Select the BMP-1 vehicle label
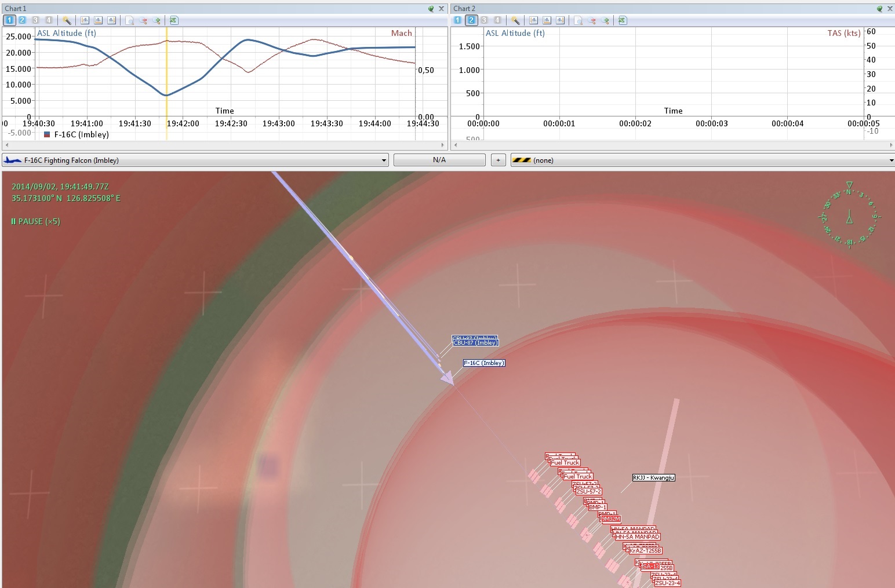895x588 pixels. [598, 507]
